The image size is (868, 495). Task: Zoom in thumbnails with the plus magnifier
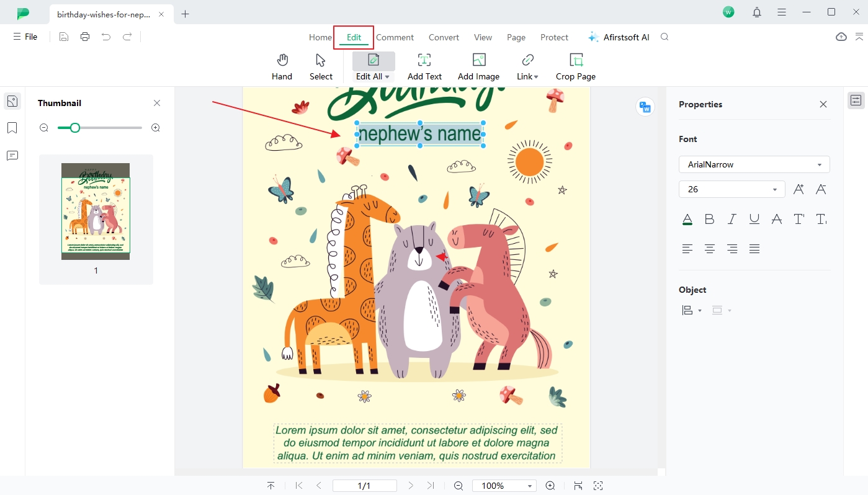[x=156, y=128]
